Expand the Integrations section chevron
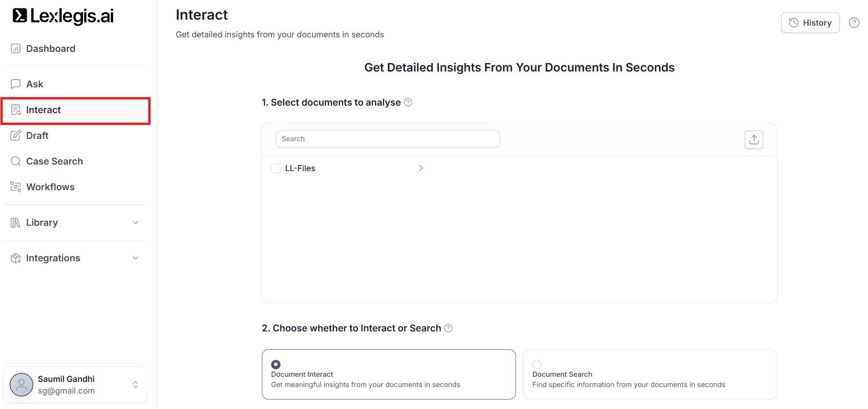The image size is (868, 409). point(136,258)
